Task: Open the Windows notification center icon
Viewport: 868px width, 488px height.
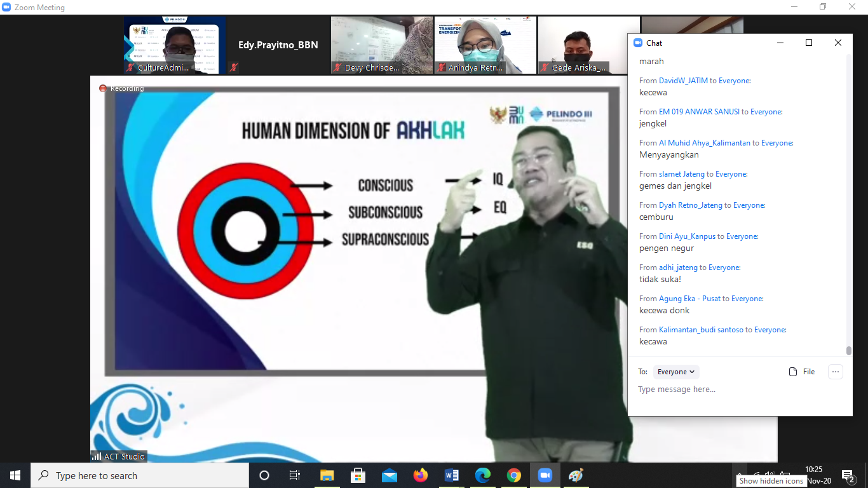Action: click(x=847, y=475)
